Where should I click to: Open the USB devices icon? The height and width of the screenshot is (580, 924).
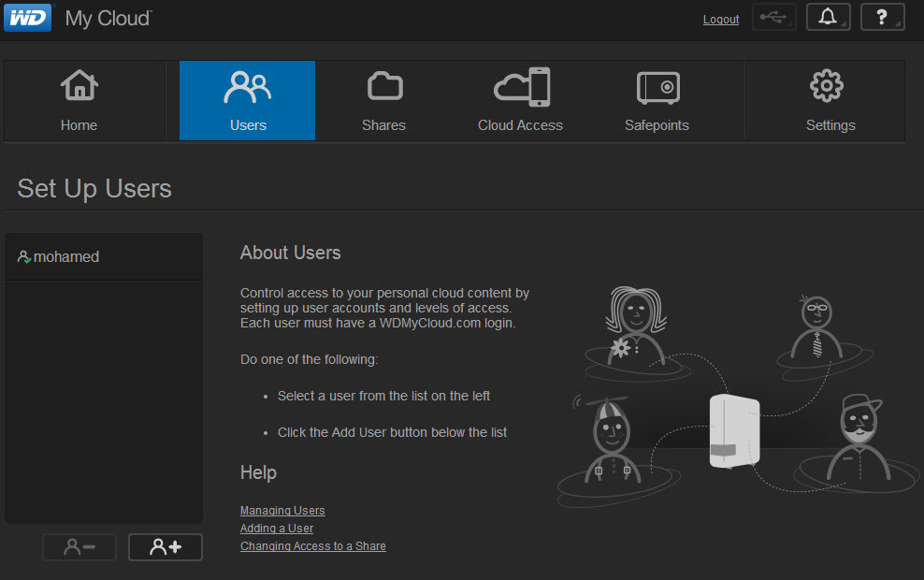tap(773, 17)
